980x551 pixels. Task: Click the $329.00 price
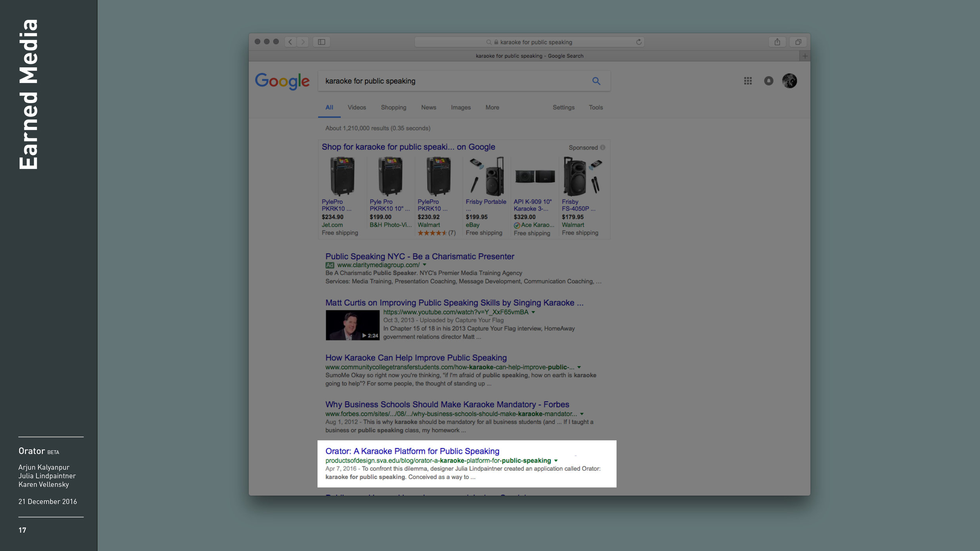(524, 217)
